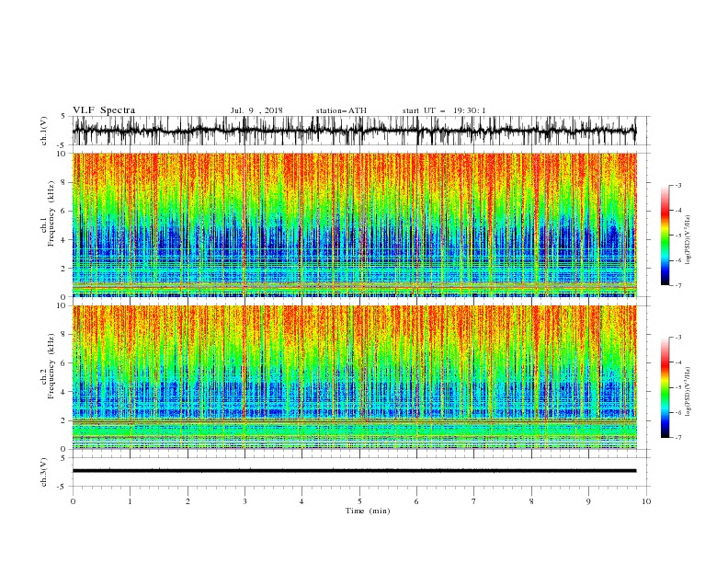Image resolution: width=728 pixels, height=563 pixels.
Task: Click the flat ch.3 voltage trace
Action: pyautogui.click(x=354, y=471)
